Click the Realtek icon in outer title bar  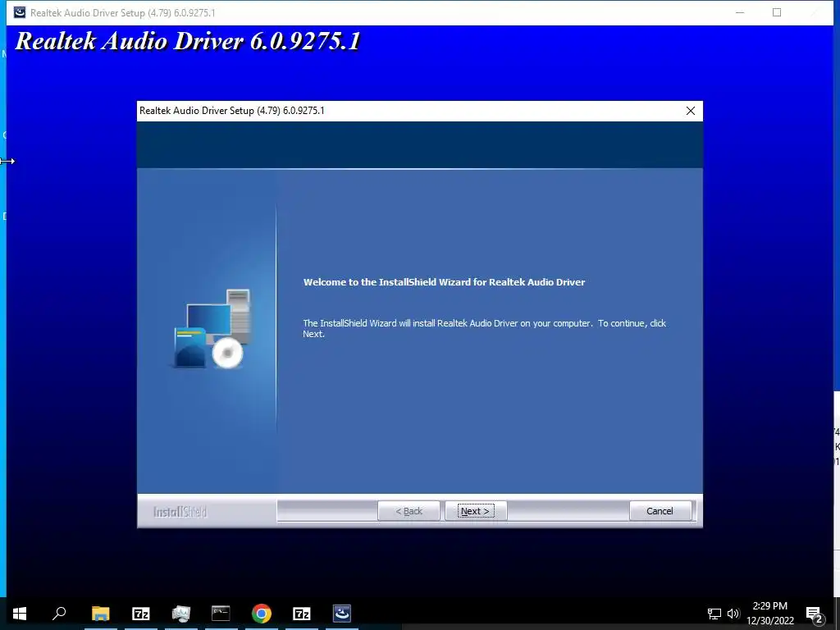click(20, 12)
